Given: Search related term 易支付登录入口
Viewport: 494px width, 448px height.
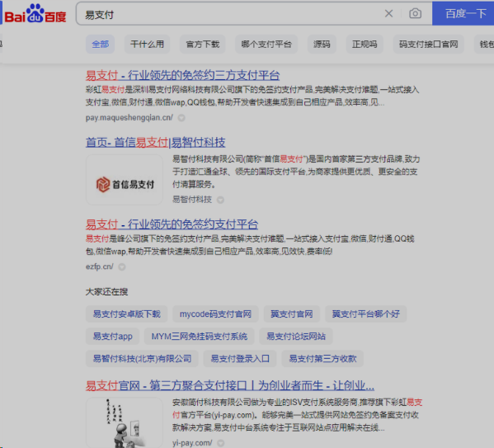Looking at the screenshot, I should (x=240, y=359).
